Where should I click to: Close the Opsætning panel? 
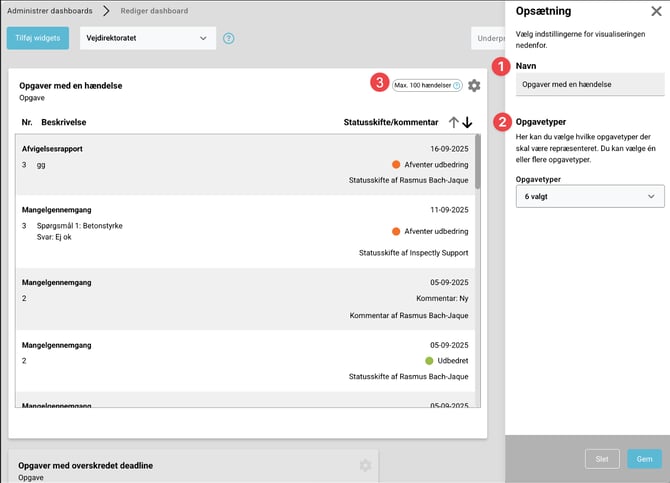coord(656,11)
